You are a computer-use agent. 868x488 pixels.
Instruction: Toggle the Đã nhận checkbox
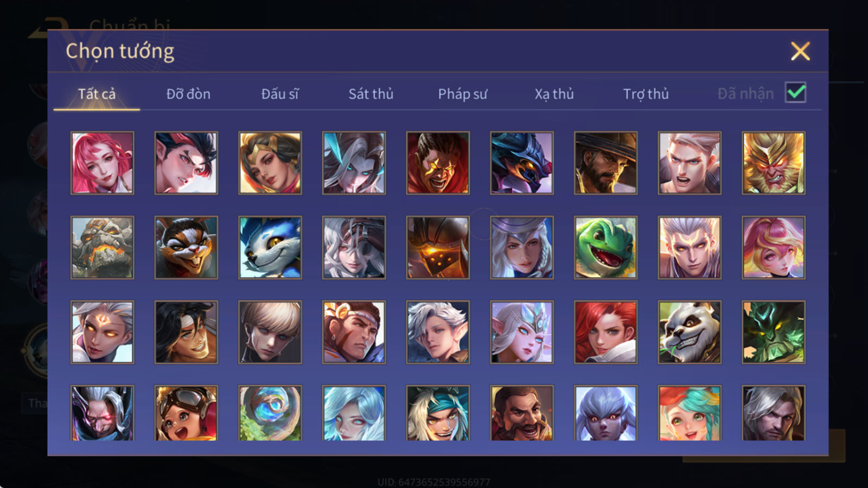[796, 93]
